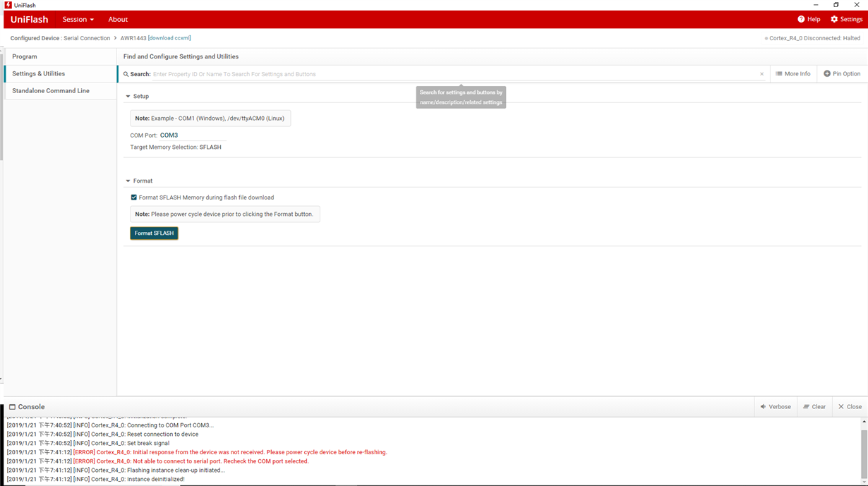Click the Cortex_R4_0 Disconnected status text
Image resolution: width=868 pixels, height=486 pixels.
point(814,38)
